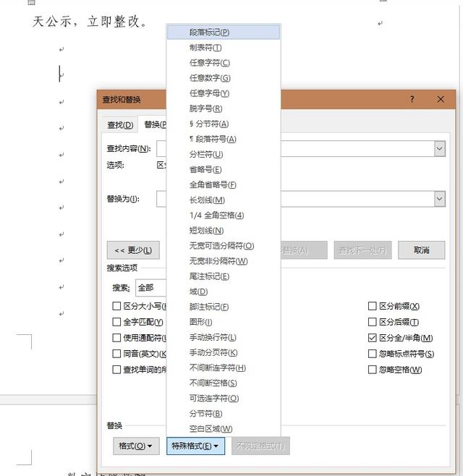The width and height of the screenshot is (463, 476).
Task: Enable 全字匹配(Y) checkbox
Action: pyautogui.click(x=116, y=322)
